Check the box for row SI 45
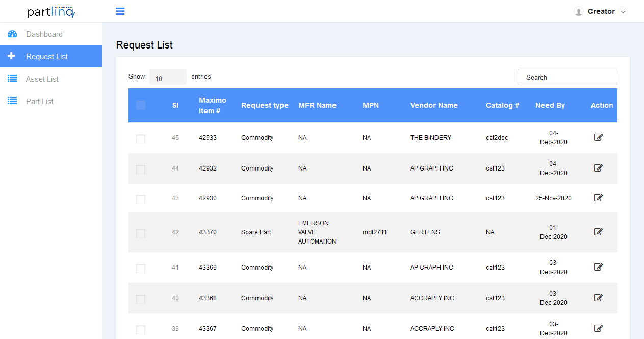The width and height of the screenshot is (644, 339). pos(141,139)
